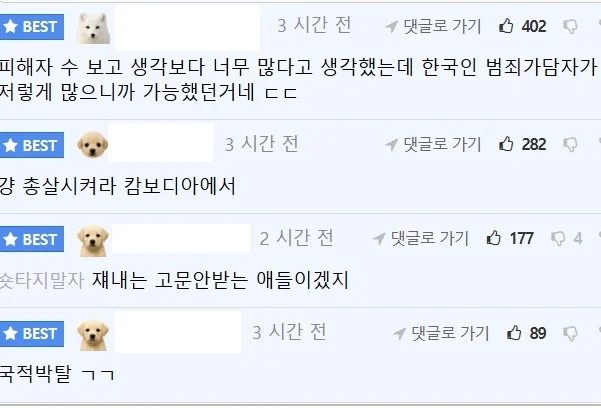Image resolution: width=601 pixels, height=408 pixels.
Task: Click the 2 시간 전 timestamp
Action: [x=297, y=238]
